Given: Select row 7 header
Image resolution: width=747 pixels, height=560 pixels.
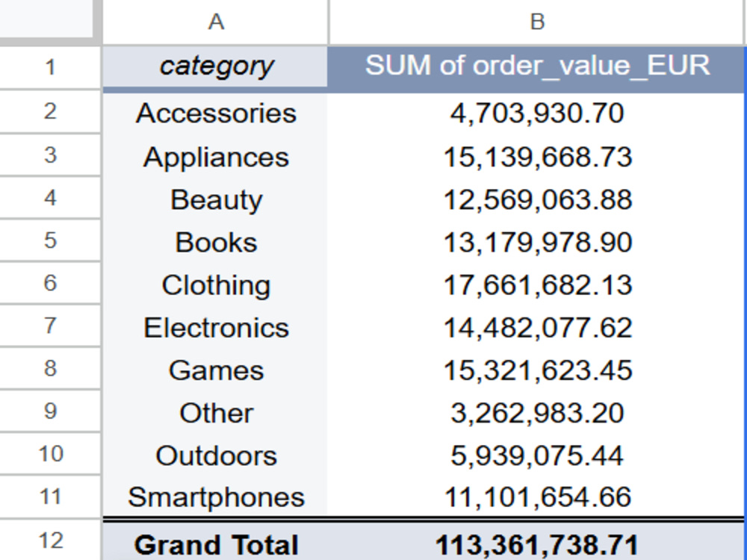Looking at the screenshot, I should pyautogui.click(x=50, y=326).
